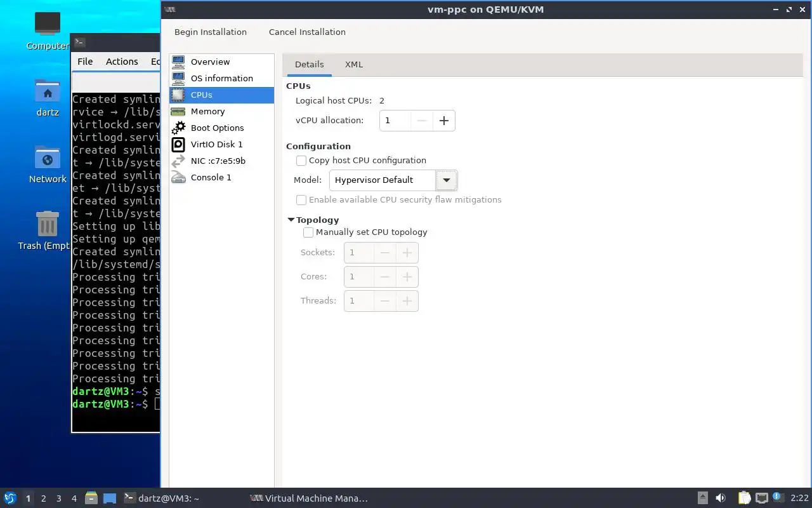Increase Cores with plus button

coord(407,277)
